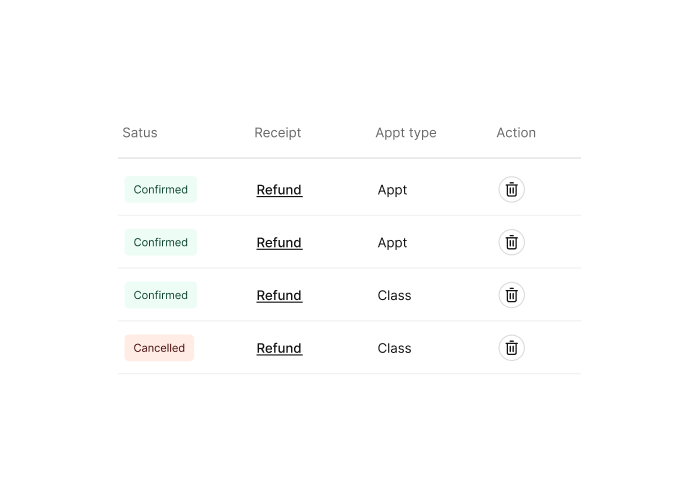This screenshot has width=700, height=480.
Task: Delete the Cancelled class entry
Action: [x=511, y=348]
